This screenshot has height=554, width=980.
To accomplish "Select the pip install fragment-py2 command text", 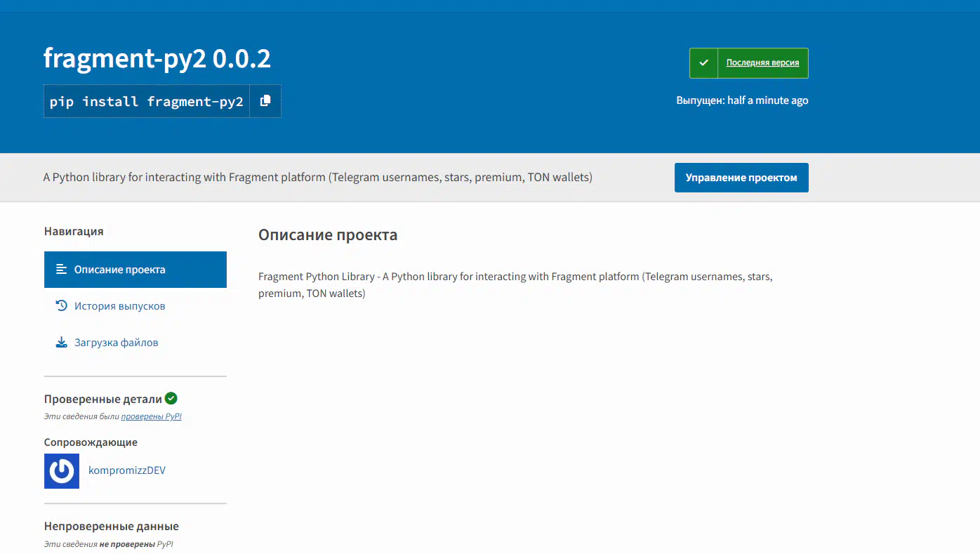I will (146, 102).
